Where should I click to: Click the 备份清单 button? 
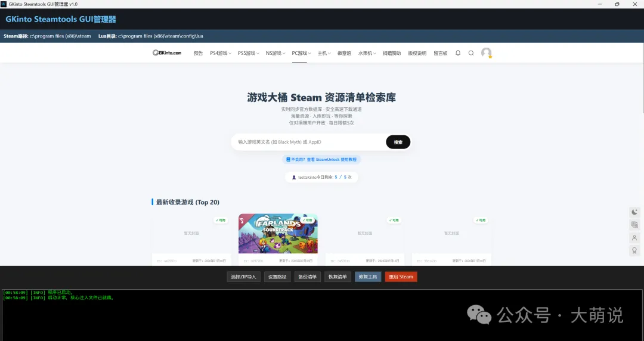[x=307, y=277]
